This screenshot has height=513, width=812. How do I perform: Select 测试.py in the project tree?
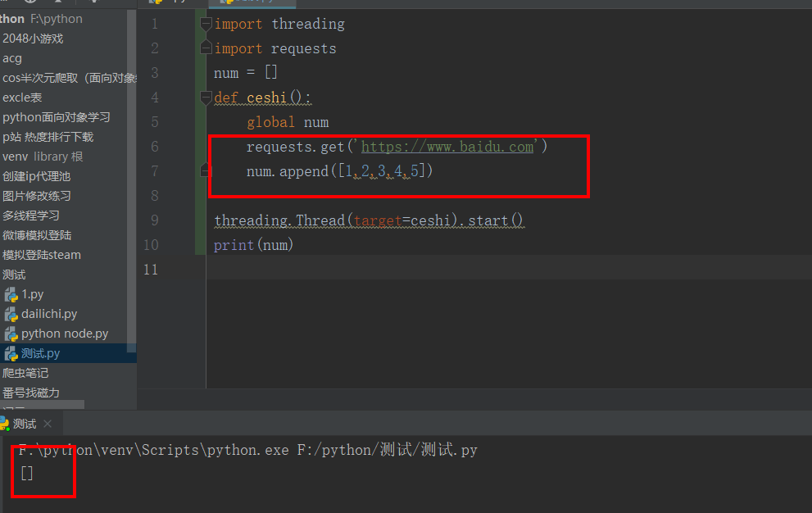[40, 353]
